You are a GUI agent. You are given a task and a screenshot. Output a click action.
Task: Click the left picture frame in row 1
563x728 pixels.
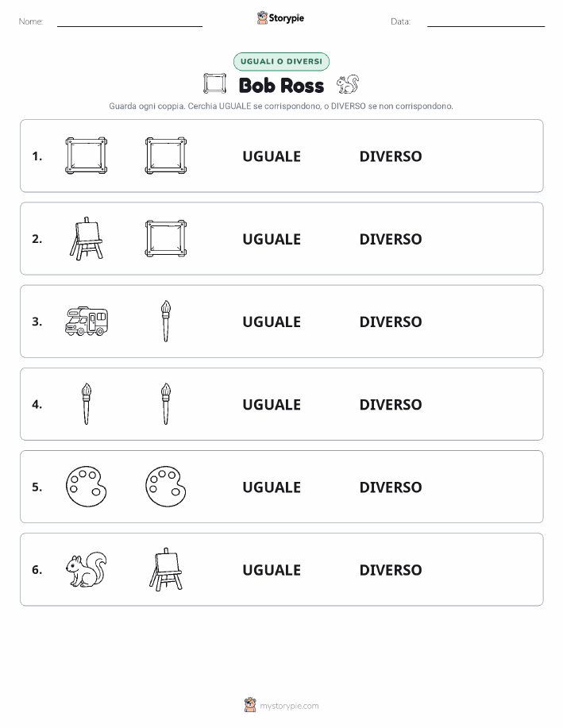[x=87, y=156]
